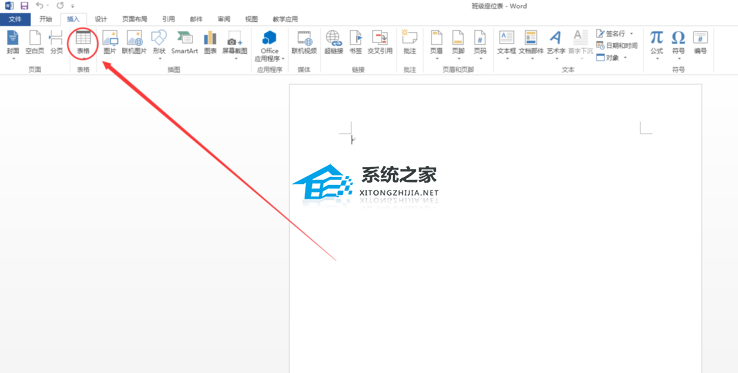Switch to the 设计 Design tab
This screenshot has width=738, height=373.
pyautogui.click(x=101, y=19)
